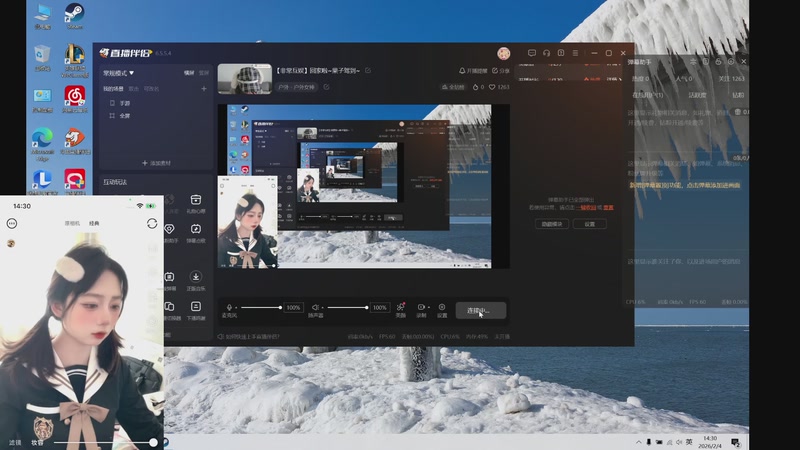Viewport: 800px width, 450px height.
Task: Expand the 常规模式 mode dropdown
Action: (118, 73)
